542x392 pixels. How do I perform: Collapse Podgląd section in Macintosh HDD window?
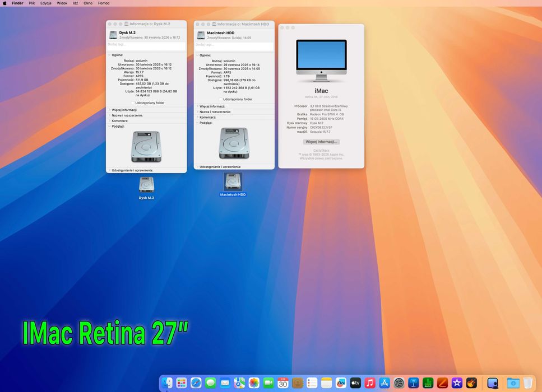[197, 123]
